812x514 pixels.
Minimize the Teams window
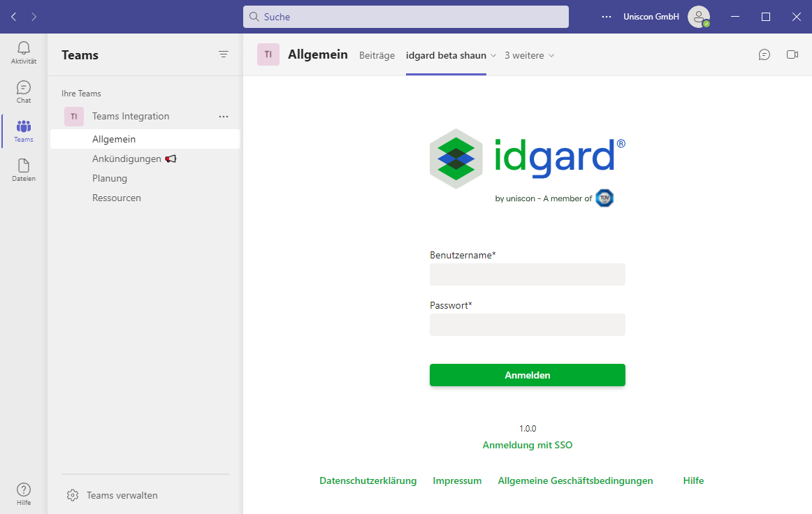(x=735, y=17)
